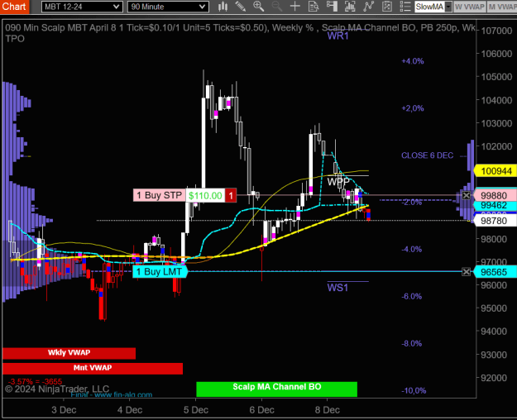Click the W VWAP toolbar button

click(x=470, y=7)
